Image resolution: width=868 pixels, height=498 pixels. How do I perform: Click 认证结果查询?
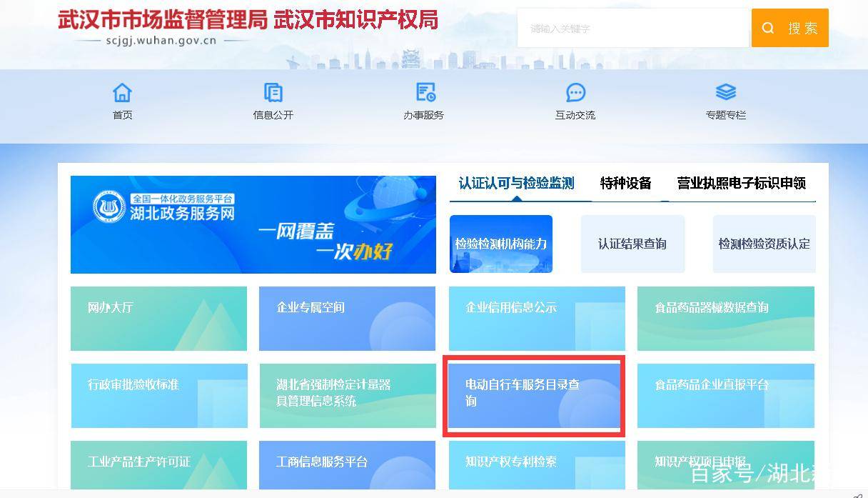(x=632, y=243)
